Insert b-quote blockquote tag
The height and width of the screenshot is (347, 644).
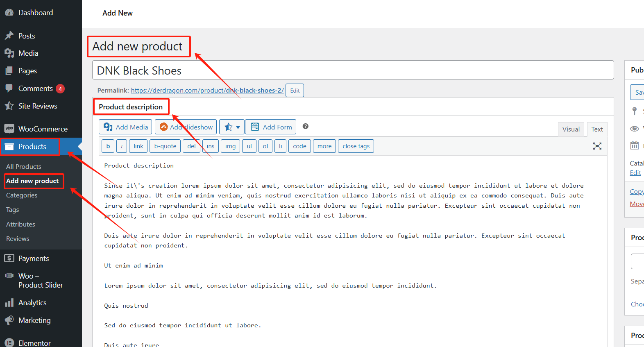165,146
